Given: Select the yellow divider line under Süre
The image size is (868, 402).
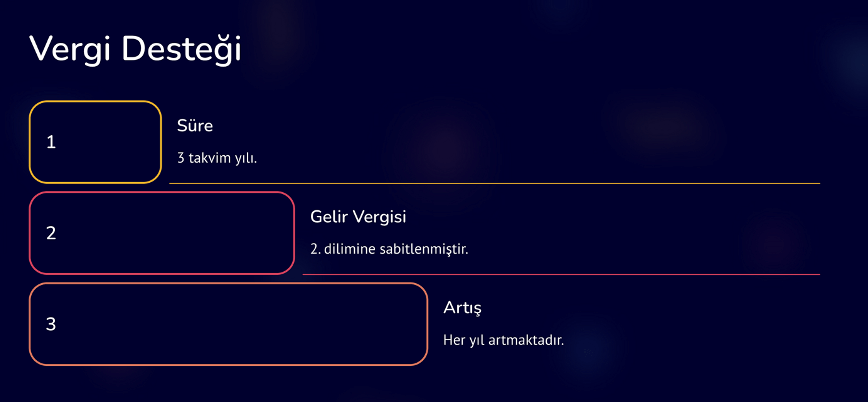Looking at the screenshot, I should pyautogui.click(x=495, y=184).
